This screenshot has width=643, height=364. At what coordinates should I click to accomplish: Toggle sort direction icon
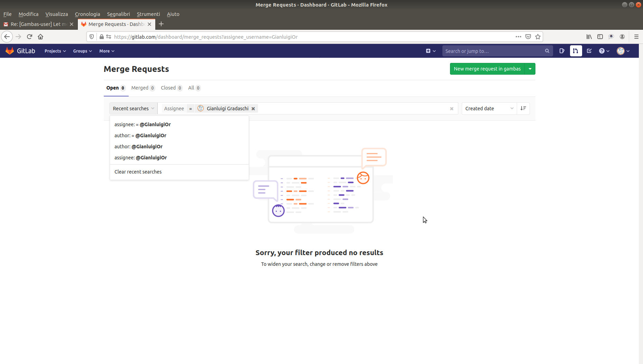pos(523,109)
